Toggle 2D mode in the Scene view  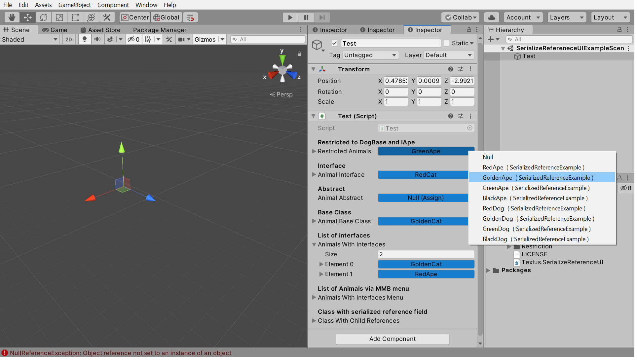tap(69, 39)
